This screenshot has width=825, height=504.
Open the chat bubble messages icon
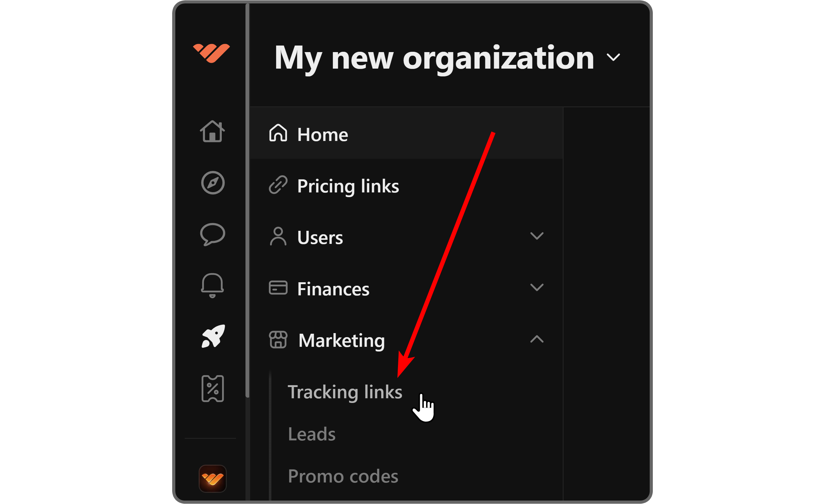pyautogui.click(x=213, y=234)
